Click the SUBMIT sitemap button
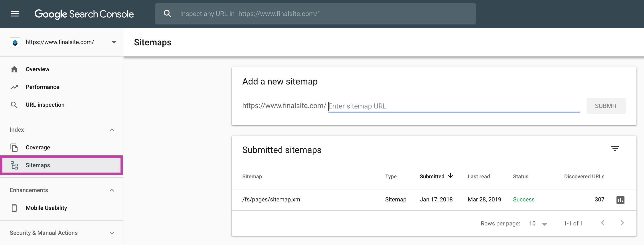This screenshot has width=644, height=245. (x=606, y=106)
